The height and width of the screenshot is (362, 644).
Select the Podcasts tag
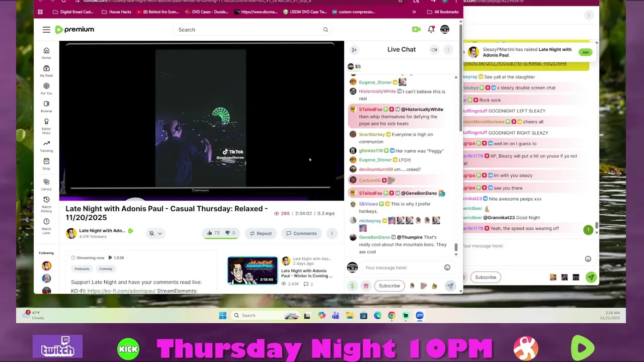[x=82, y=268]
